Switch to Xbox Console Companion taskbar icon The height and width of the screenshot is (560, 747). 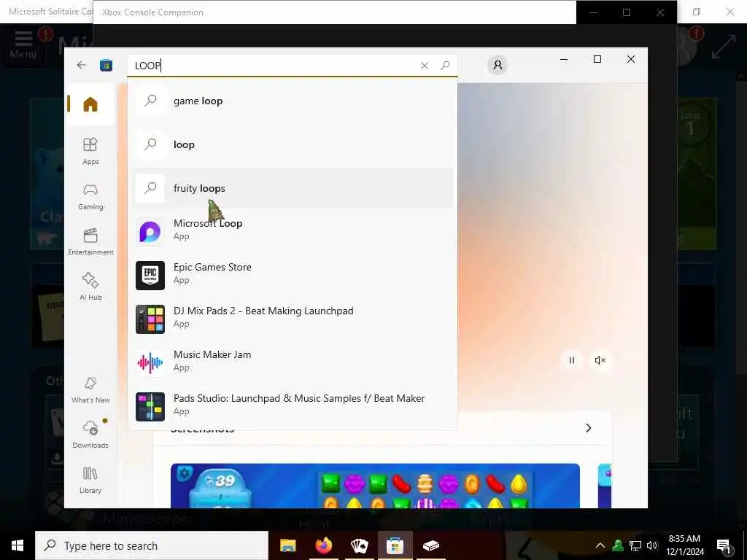pyautogui.click(x=430, y=545)
